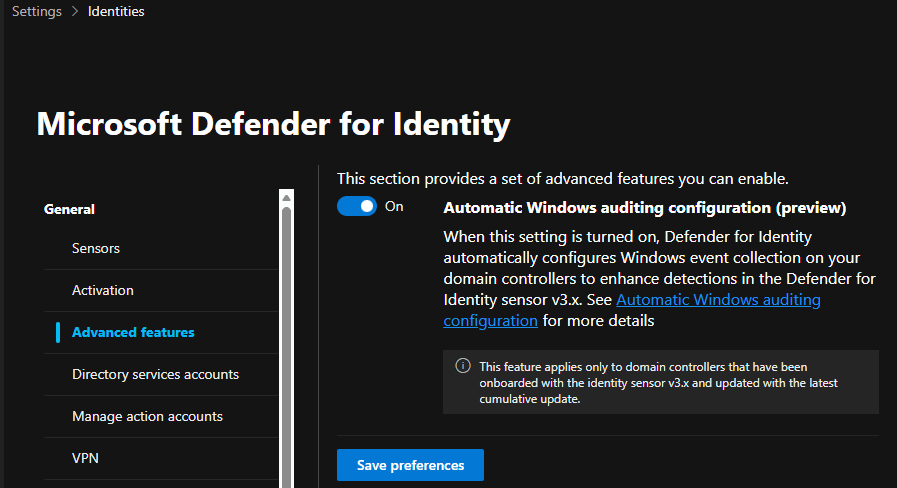The width and height of the screenshot is (897, 488).
Task: Open Manage action accounts
Action: pyautogui.click(x=147, y=416)
